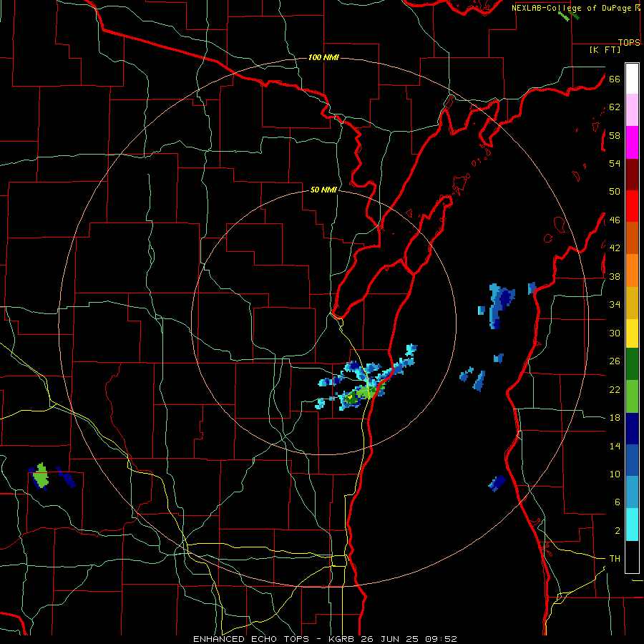Click the TOPS legend title
Screen dimensions: 644x644
629,42
